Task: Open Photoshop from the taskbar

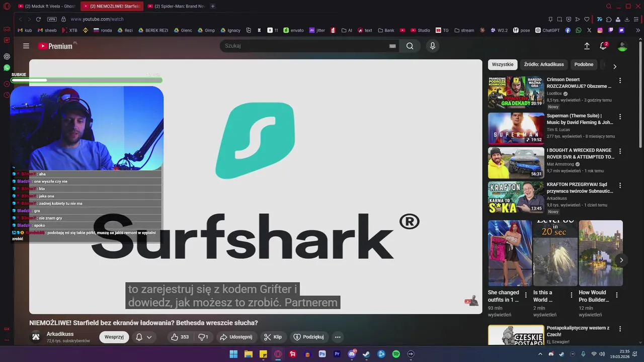Action: pos(323,354)
